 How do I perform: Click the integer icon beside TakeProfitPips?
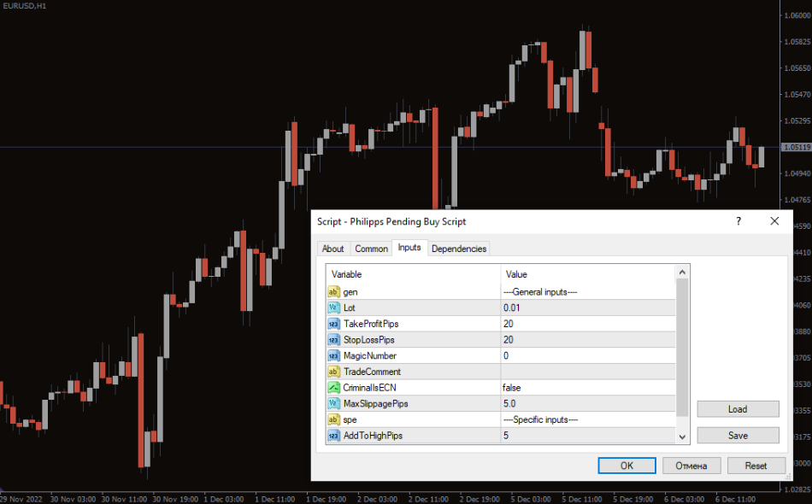point(334,324)
